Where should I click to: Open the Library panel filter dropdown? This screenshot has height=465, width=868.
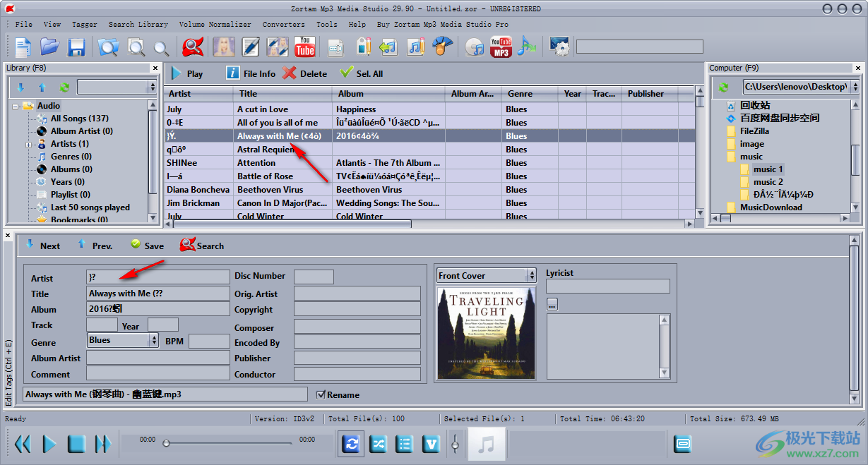point(117,87)
